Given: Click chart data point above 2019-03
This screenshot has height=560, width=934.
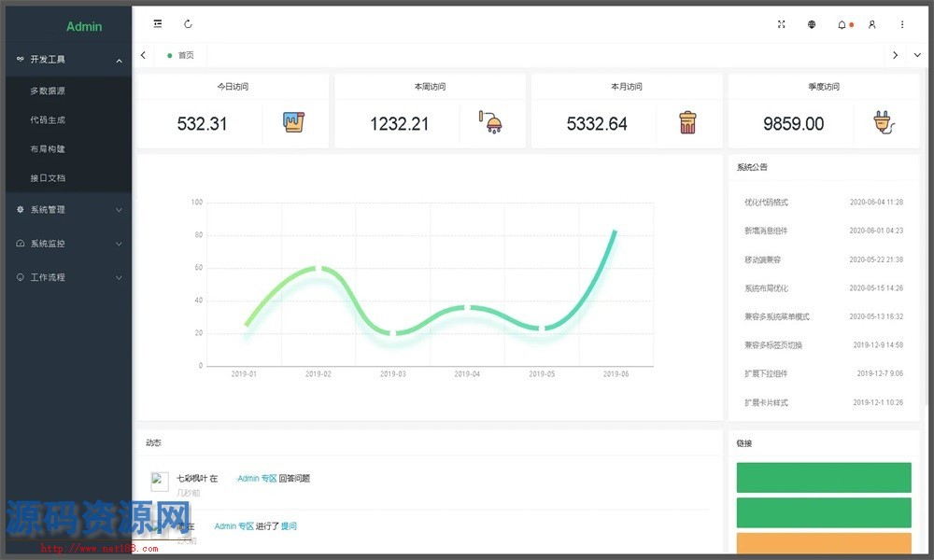Looking at the screenshot, I should pyautogui.click(x=393, y=333).
